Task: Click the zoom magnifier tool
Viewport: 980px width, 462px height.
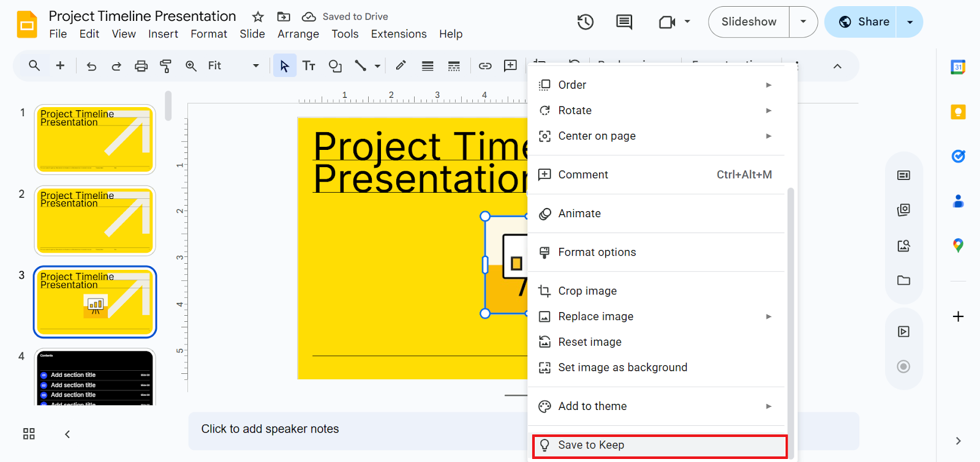Action: click(x=191, y=66)
